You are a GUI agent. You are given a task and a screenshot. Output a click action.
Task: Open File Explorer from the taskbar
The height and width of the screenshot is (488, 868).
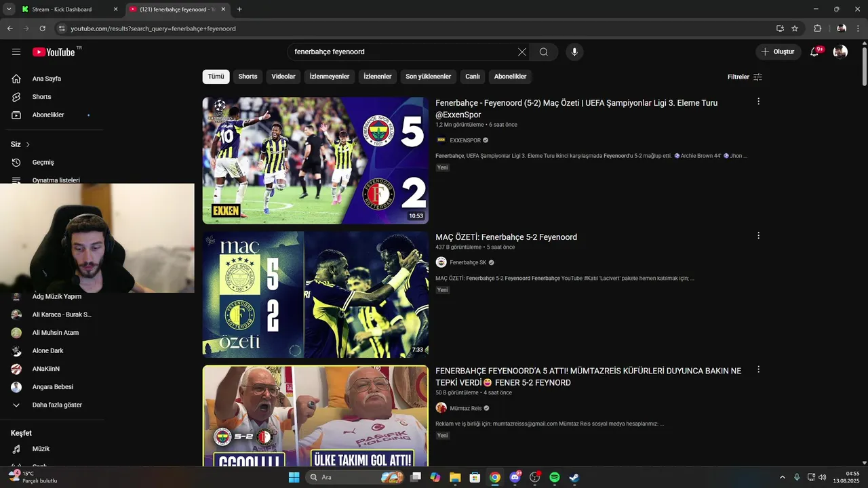[x=455, y=477]
